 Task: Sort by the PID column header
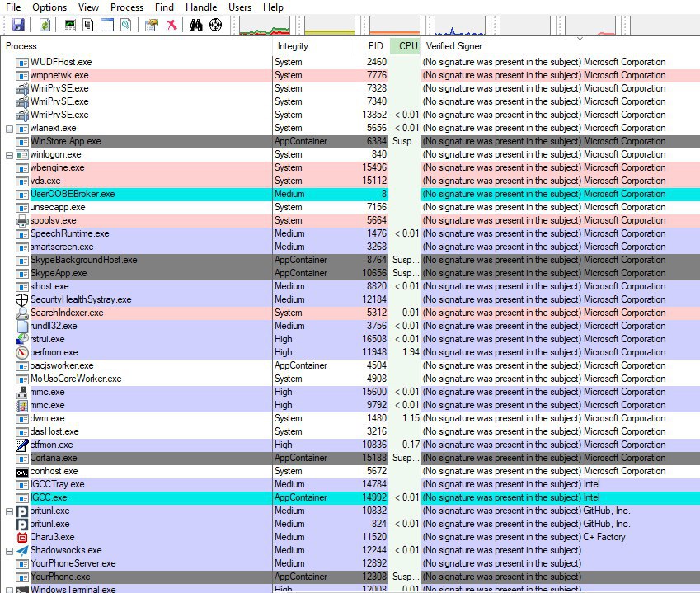(x=371, y=46)
